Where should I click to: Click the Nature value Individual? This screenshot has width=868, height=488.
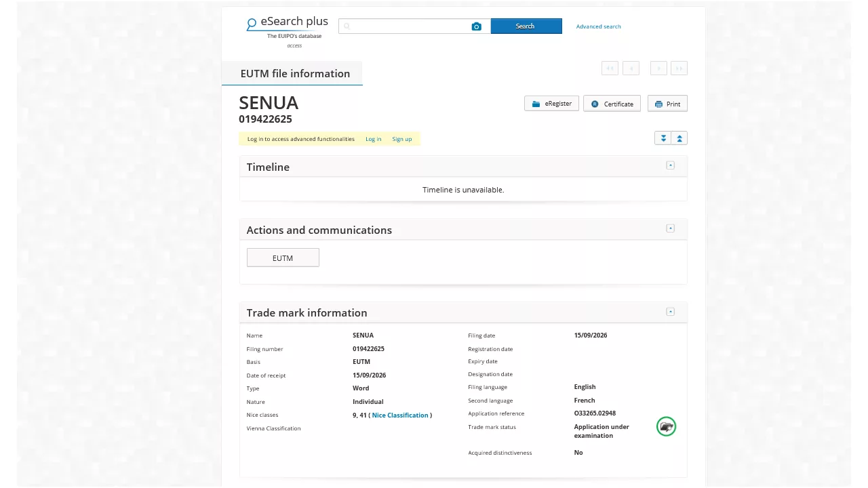tap(368, 402)
